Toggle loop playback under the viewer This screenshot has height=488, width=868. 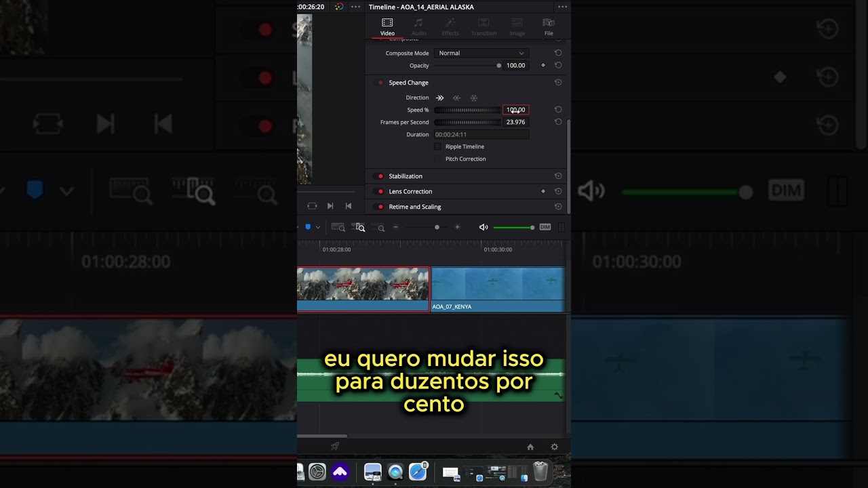coord(312,206)
